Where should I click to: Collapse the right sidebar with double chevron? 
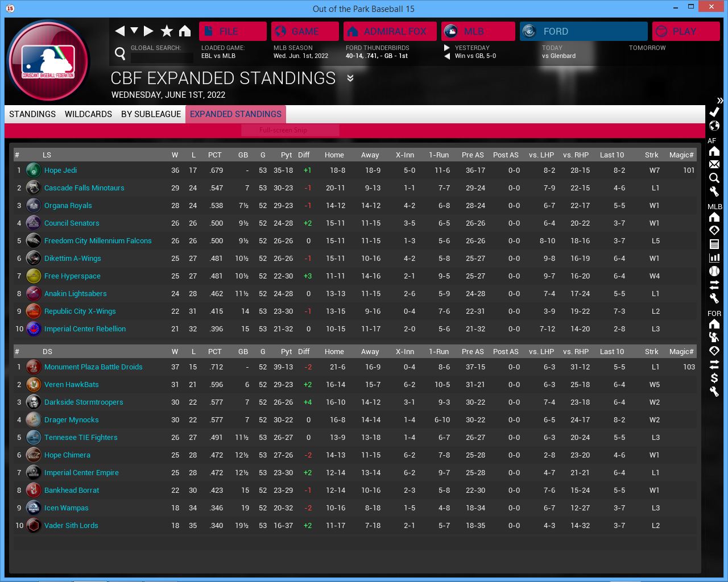719,100
